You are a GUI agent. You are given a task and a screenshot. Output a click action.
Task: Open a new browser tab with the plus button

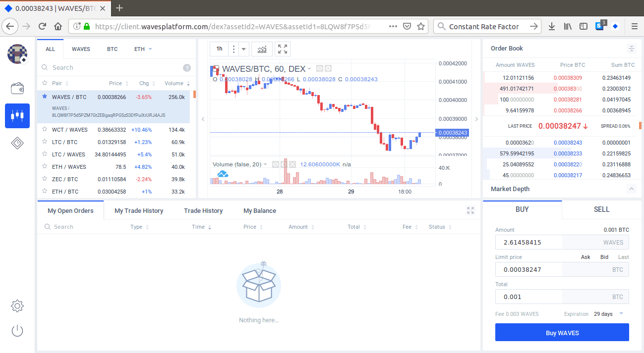pos(119,8)
